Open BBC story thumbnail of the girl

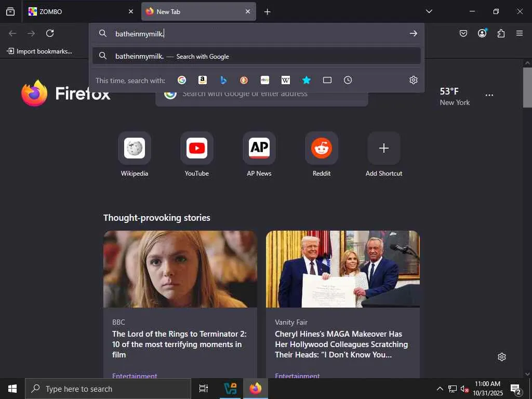pyautogui.click(x=180, y=269)
